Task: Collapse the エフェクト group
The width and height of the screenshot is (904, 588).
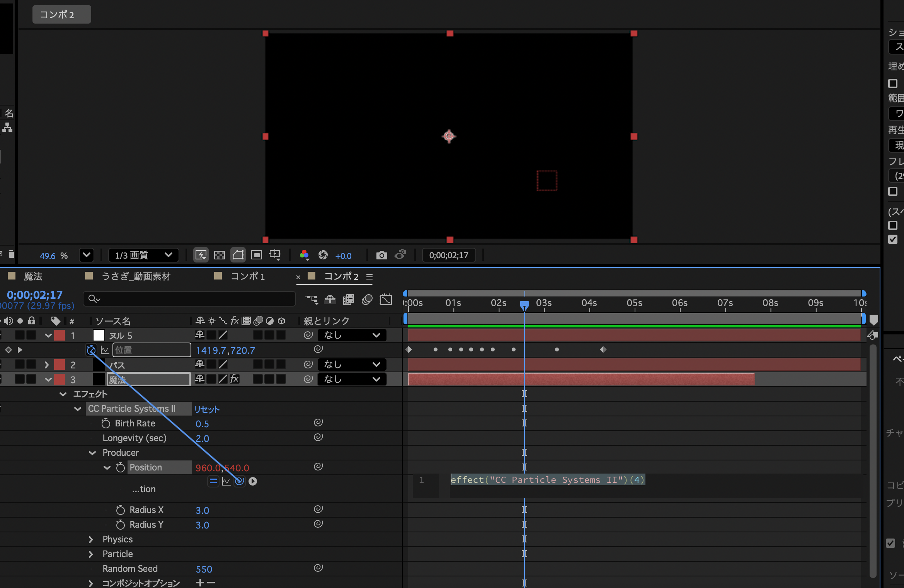Action: click(63, 394)
